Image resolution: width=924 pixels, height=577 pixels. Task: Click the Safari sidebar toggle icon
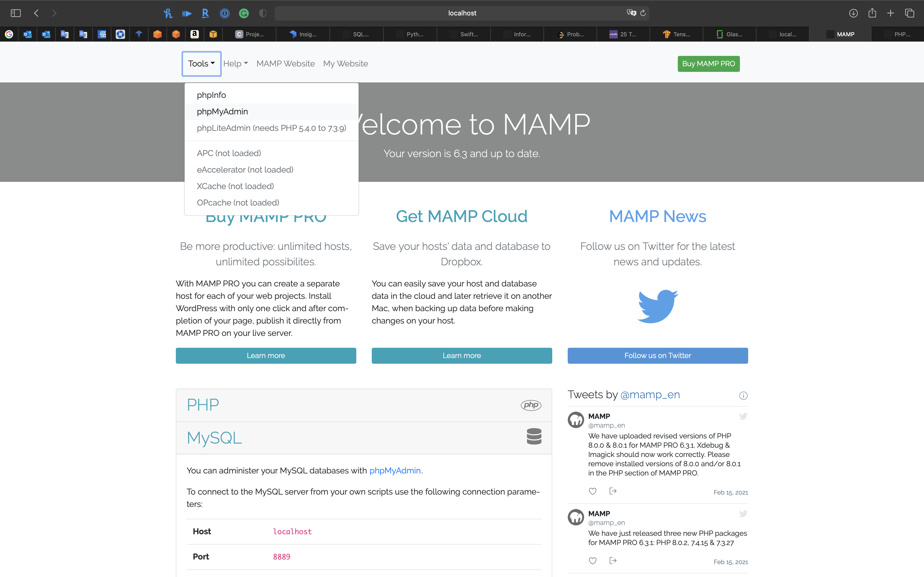tap(16, 13)
